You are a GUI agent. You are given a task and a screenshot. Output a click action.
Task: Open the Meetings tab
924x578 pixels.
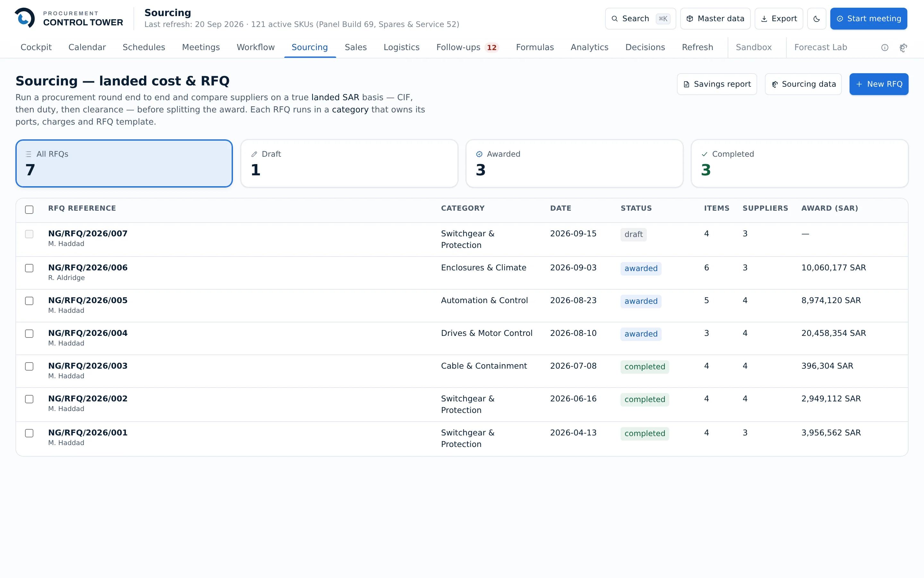click(x=201, y=48)
